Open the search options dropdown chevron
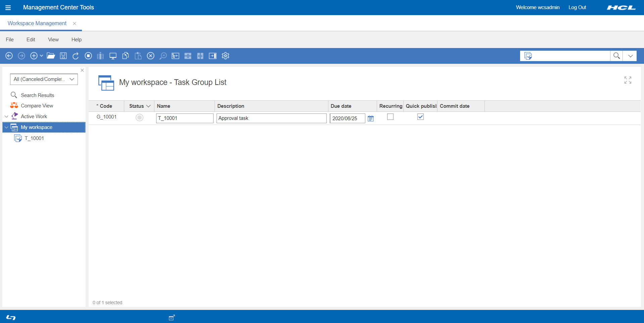The height and width of the screenshot is (323, 644). point(630,56)
